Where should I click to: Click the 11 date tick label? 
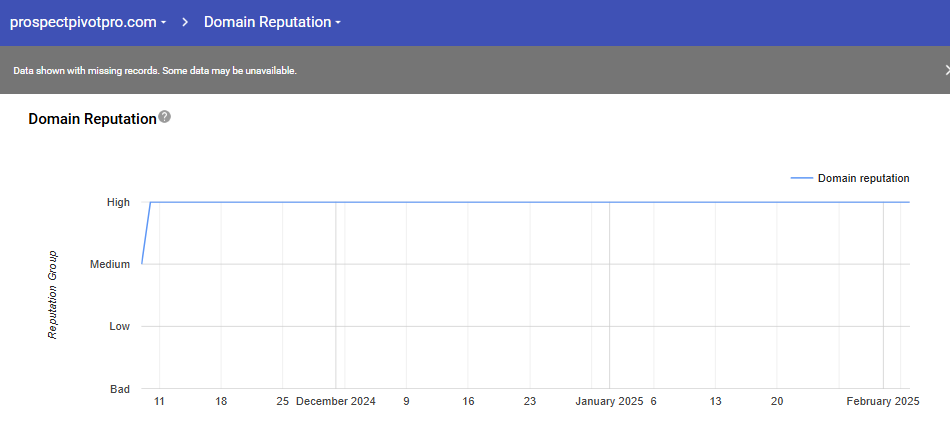click(x=159, y=401)
